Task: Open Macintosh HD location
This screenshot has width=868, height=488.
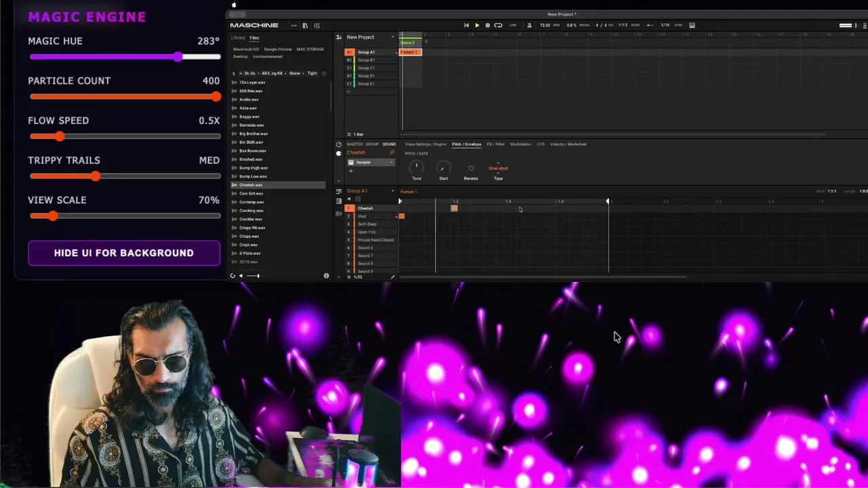Action: click(x=246, y=49)
